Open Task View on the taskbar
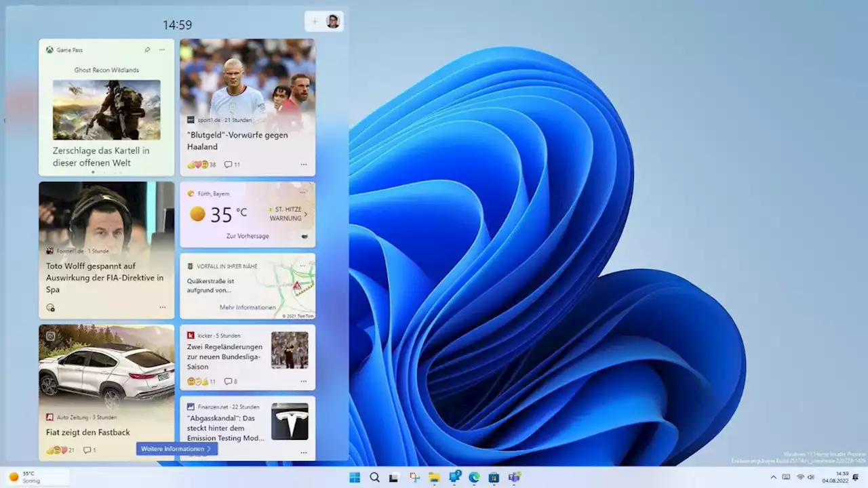This screenshot has width=868, height=488. point(394,477)
